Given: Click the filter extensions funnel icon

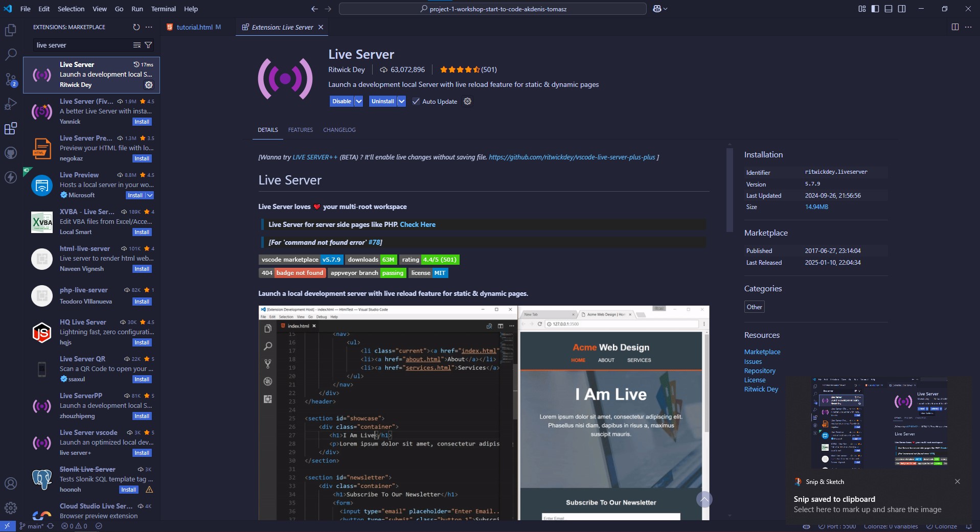Looking at the screenshot, I should [148, 45].
